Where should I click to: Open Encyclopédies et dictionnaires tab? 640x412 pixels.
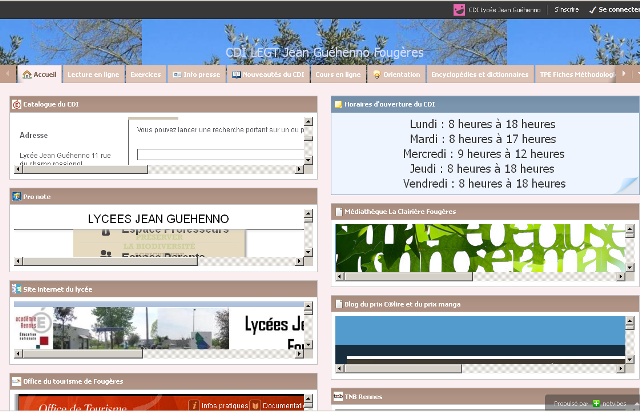click(x=480, y=74)
